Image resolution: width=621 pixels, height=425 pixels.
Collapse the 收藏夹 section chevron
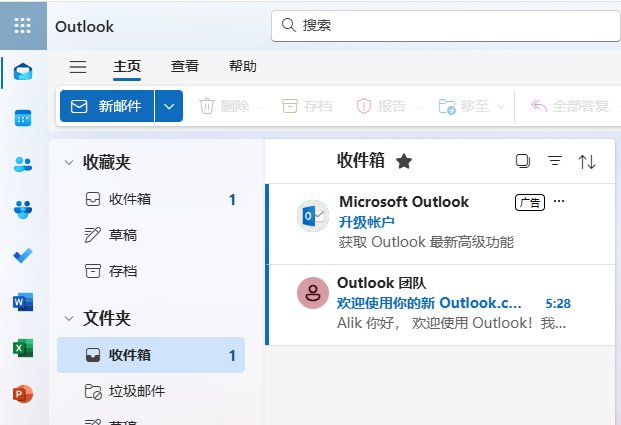[x=69, y=162]
